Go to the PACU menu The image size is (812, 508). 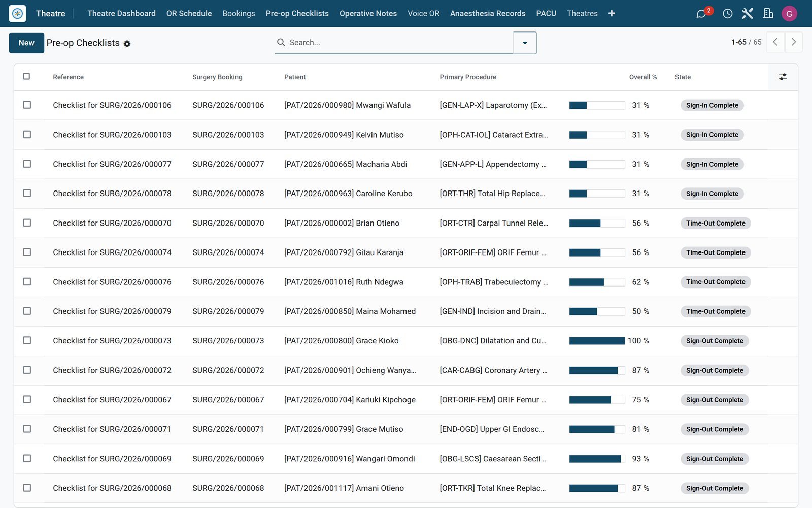pos(546,14)
